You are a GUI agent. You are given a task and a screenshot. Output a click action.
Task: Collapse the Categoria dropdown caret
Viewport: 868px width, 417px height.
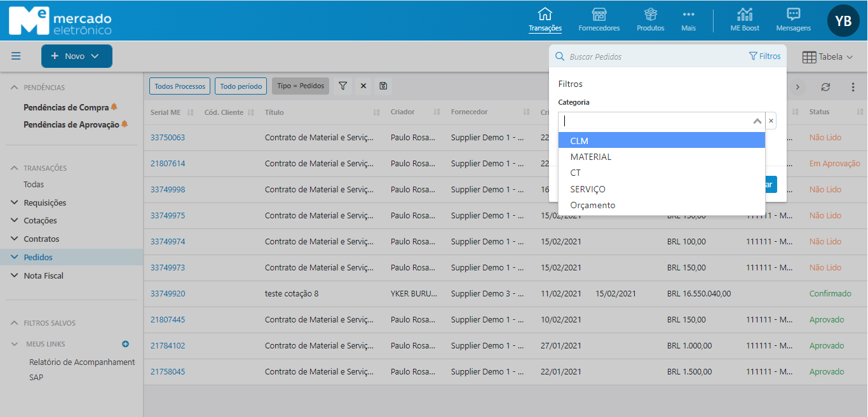point(757,121)
